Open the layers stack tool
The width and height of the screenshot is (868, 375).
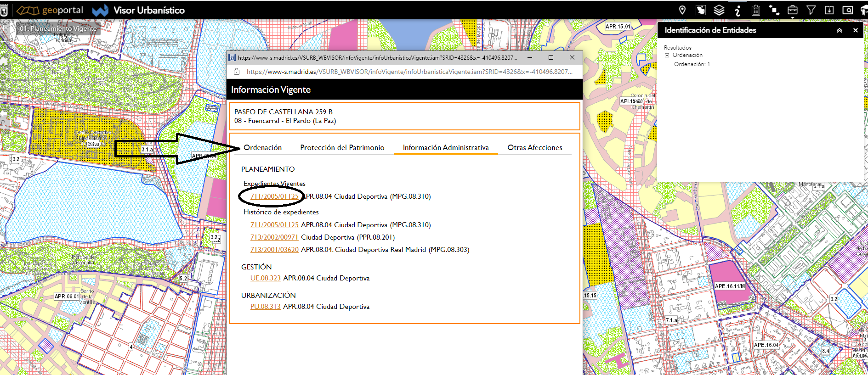[x=719, y=10]
